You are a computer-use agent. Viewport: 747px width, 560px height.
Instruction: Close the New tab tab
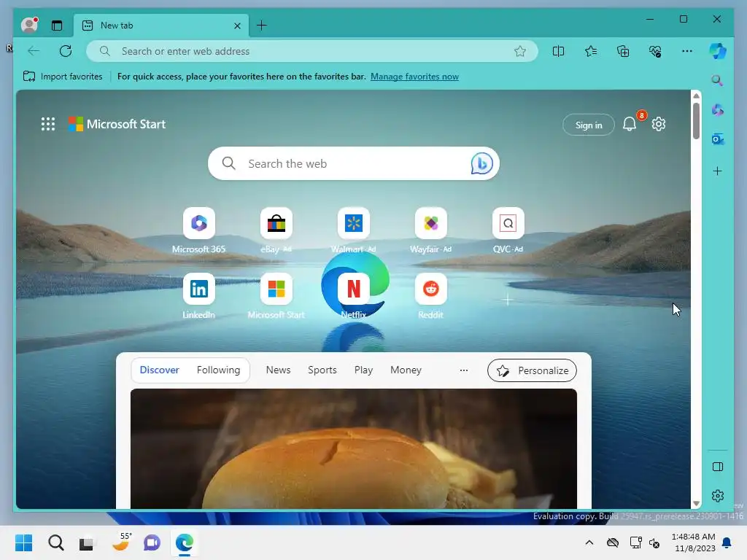(237, 26)
